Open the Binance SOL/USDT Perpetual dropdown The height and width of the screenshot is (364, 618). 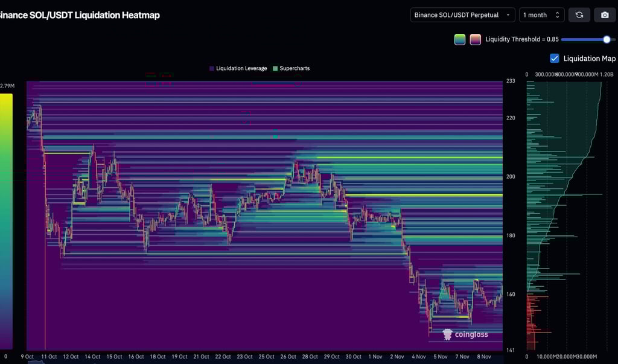point(462,15)
